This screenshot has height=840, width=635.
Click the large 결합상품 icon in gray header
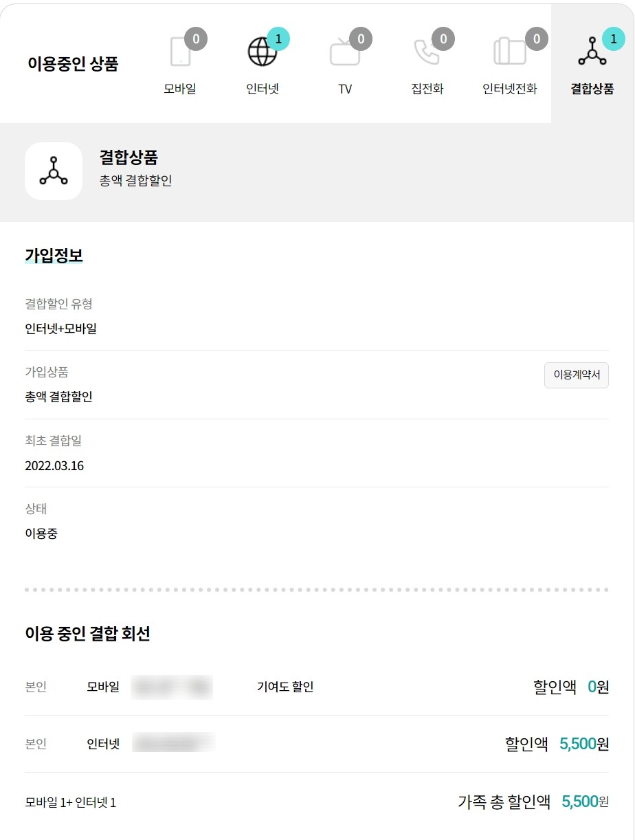coord(54,171)
